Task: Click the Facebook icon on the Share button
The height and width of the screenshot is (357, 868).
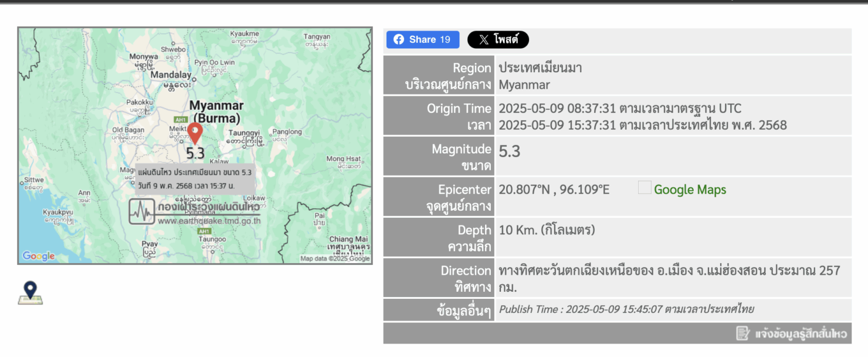Action: tap(400, 39)
